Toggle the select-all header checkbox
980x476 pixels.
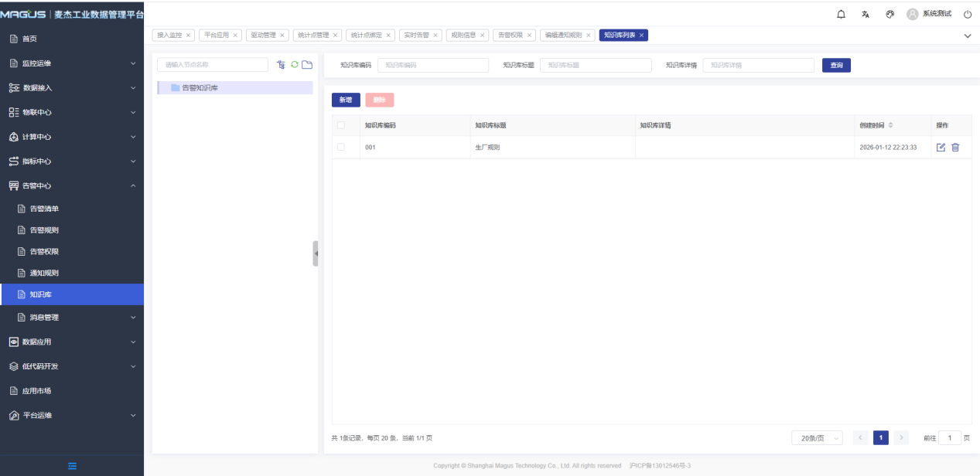341,125
